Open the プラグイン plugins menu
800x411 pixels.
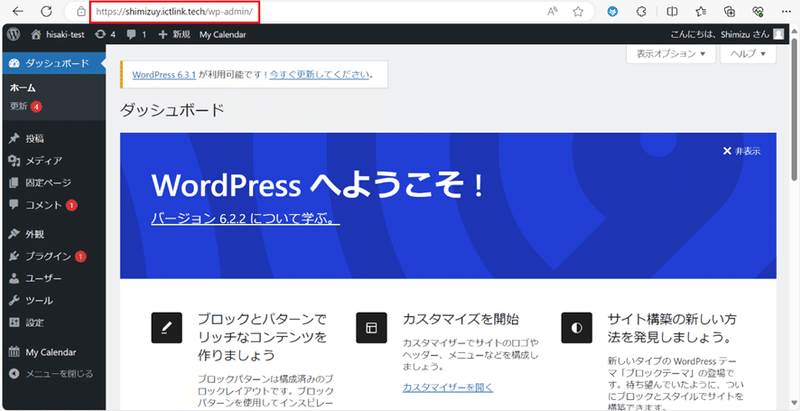pyautogui.click(x=54, y=256)
